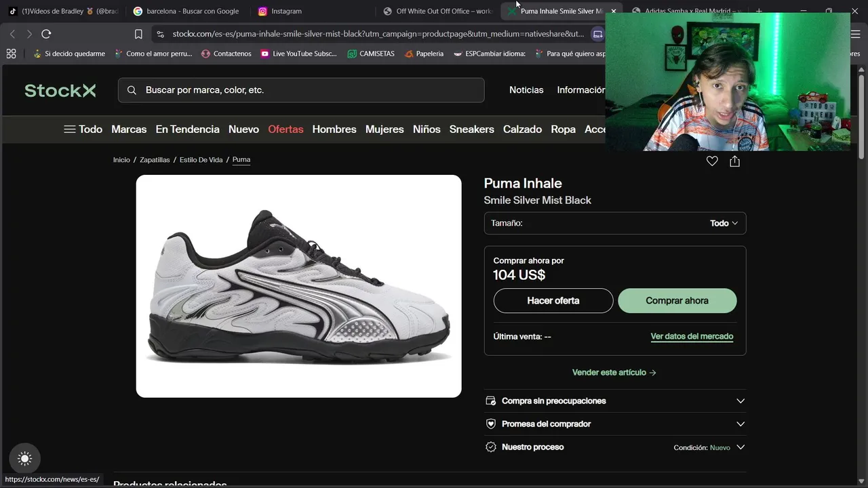Click site info icon in address bar
Viewport: 868px width, 488px height.
pos(160,34)
